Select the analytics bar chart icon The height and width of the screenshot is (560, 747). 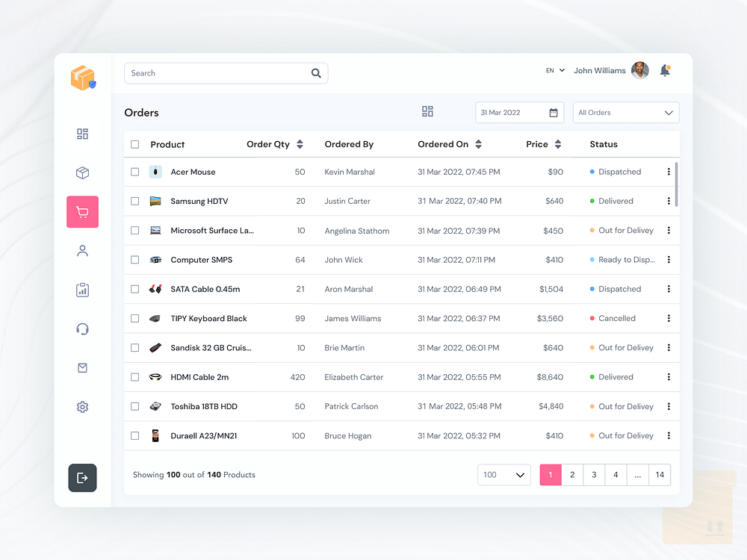[82, 290]
